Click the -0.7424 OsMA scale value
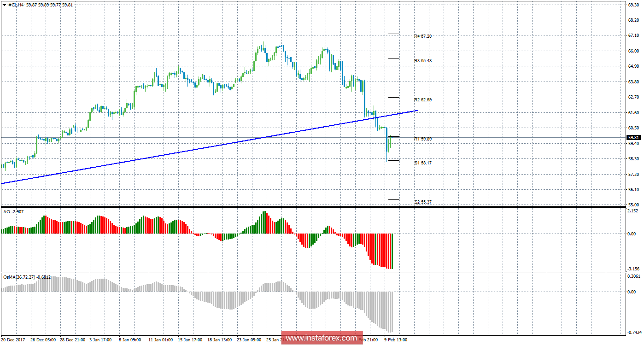Viewport: 644px width, 345px height. coord(634,332)
